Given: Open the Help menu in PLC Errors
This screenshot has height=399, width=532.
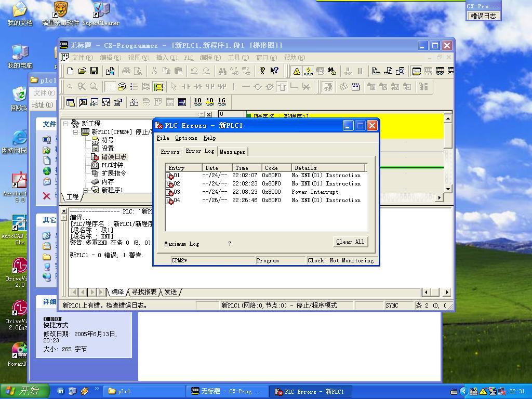Looking at the screenshot, I should tap(210, 138).
